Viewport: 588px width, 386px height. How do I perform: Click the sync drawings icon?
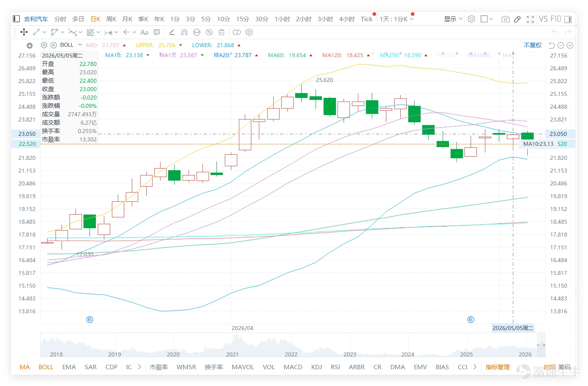click(197, 32)
